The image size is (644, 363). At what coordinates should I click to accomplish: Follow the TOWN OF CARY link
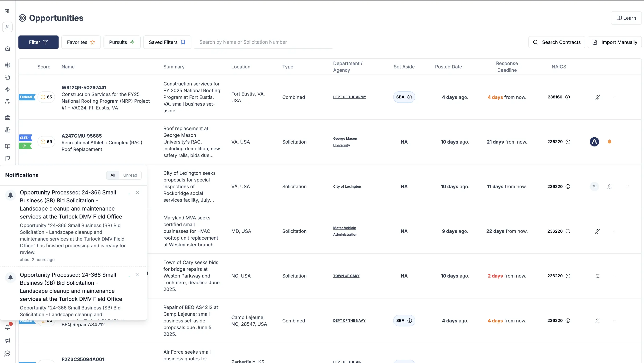coord(346,276)
